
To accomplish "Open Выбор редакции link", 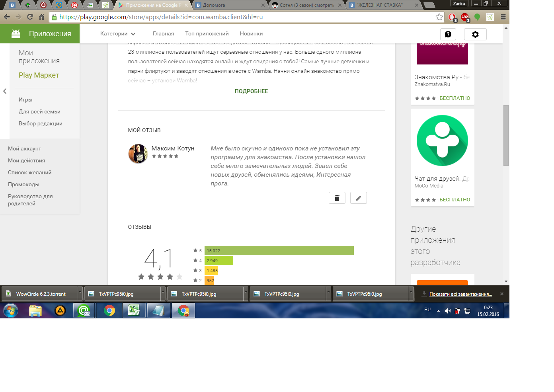I will tap(41, 124).
